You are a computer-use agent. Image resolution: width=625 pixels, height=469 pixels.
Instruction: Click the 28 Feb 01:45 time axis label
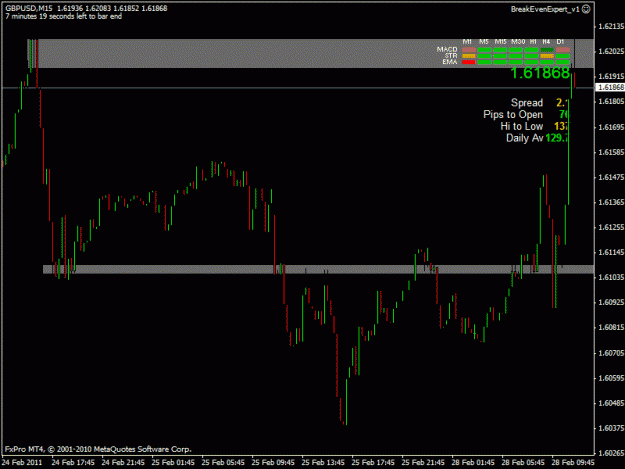[473, 462]
